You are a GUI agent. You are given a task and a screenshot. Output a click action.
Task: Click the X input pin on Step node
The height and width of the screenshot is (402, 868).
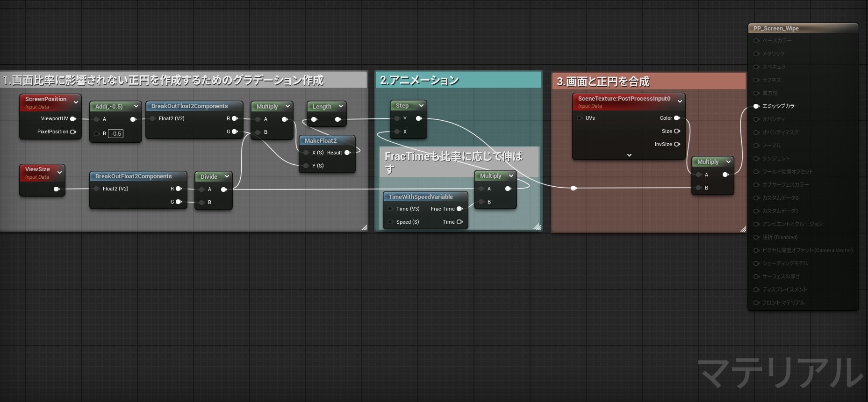397,132
